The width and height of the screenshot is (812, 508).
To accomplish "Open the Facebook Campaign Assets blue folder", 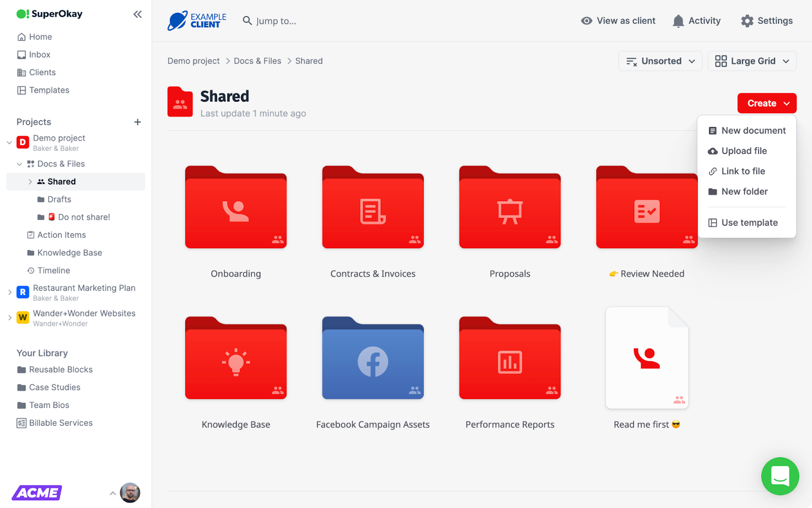I will pyautogui.click(x=373, y=362).
